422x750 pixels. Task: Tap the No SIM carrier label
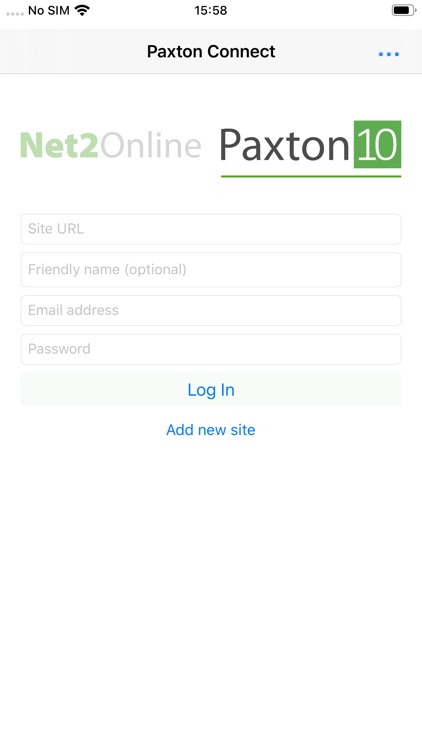[49, 11]
